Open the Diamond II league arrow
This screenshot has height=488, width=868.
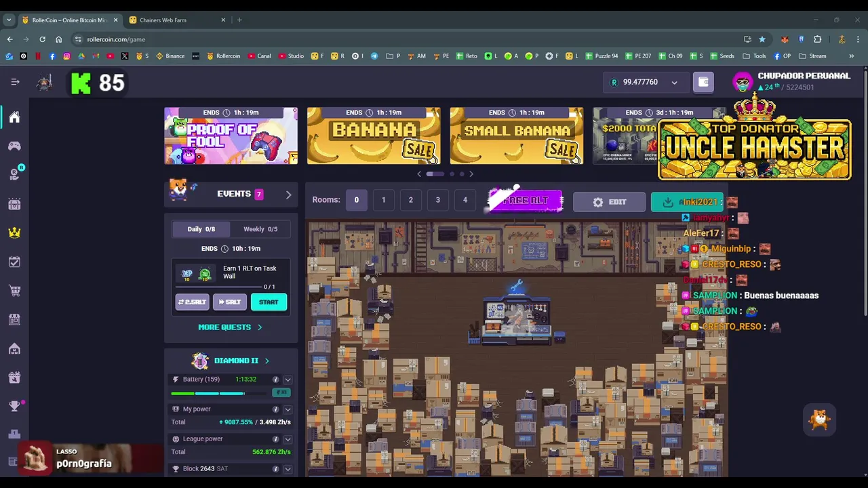(x=267, y=361)
